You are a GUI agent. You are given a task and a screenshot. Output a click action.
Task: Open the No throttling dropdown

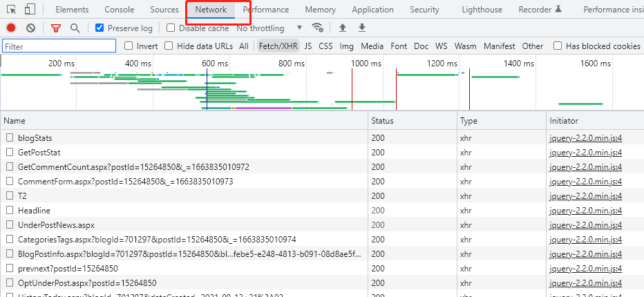click(269, 28)
